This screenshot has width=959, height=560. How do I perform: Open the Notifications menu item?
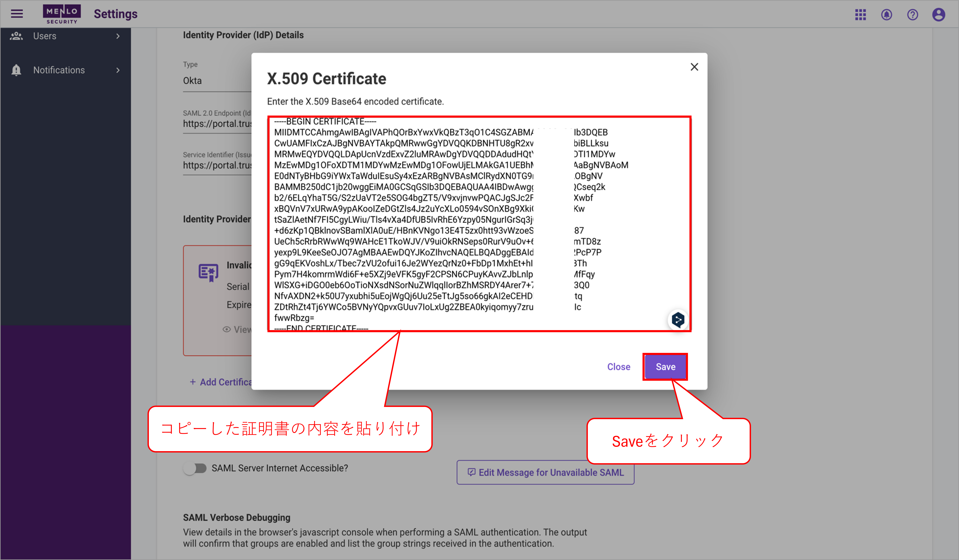click(x=65, y=70)
